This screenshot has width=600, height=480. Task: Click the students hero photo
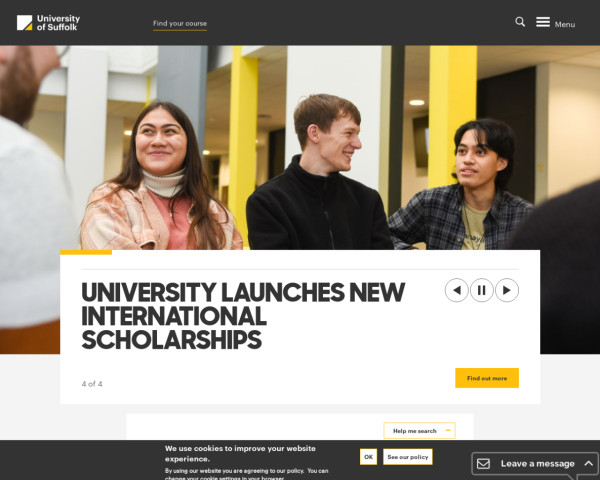pyautogui.click(x=300, y=148)
